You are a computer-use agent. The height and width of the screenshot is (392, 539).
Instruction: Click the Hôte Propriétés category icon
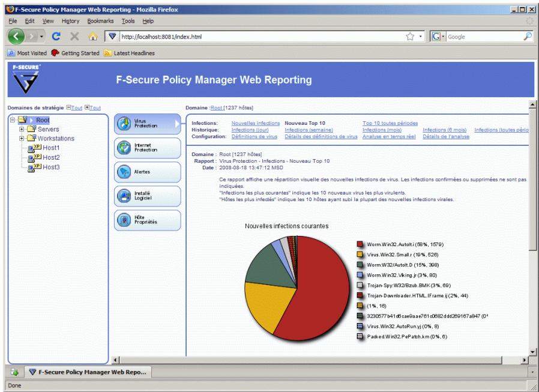(x=124, y=220)
